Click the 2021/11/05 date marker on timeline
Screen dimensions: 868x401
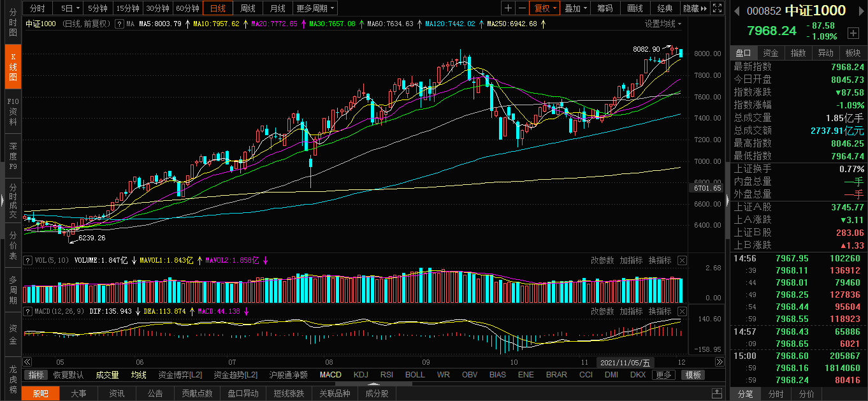click(x=625, y=361)
